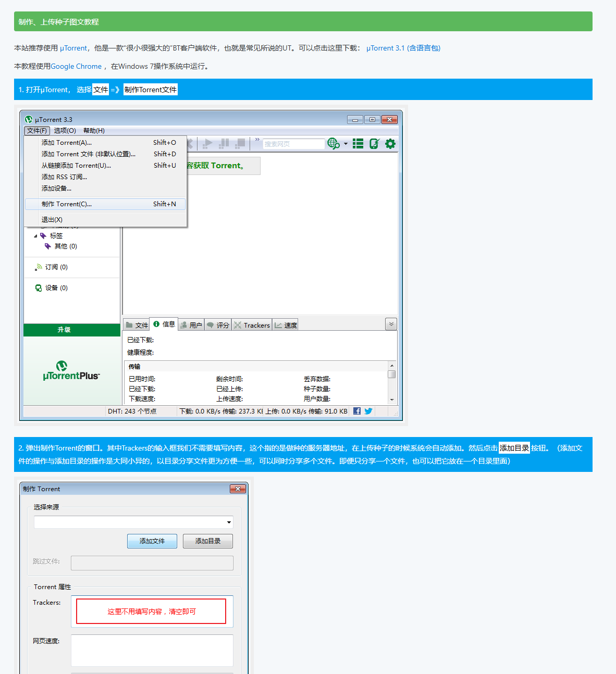Click the µTorrent logo in title bar
The image size is (616, 674).
29,119
